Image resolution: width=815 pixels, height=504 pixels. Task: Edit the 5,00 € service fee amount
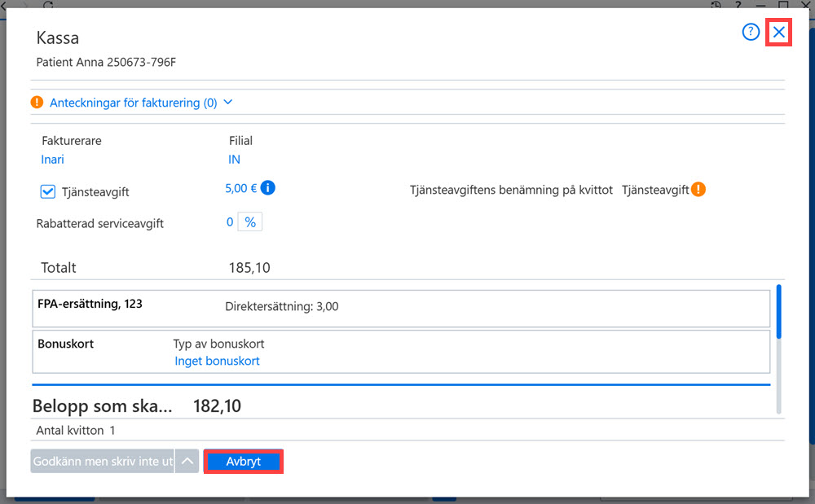point(240,188)
